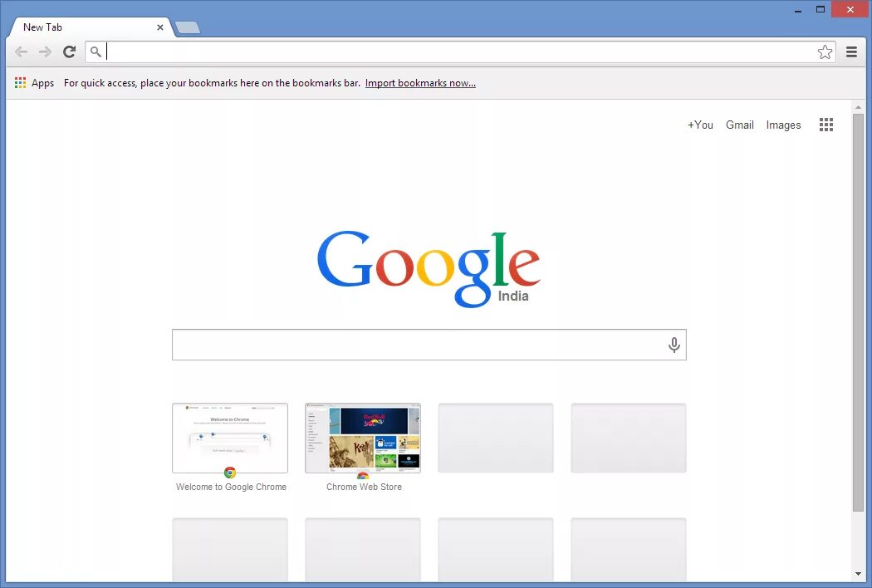Screen dimensions: 872x588
Task: Go back using the back arrow
Action: point(22,51)
